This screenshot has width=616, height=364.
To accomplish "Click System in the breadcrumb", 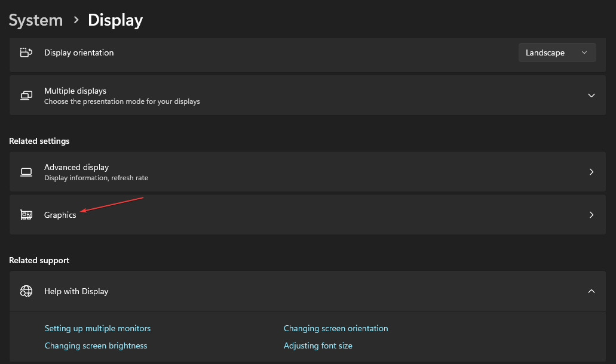I will pos(35,20).
